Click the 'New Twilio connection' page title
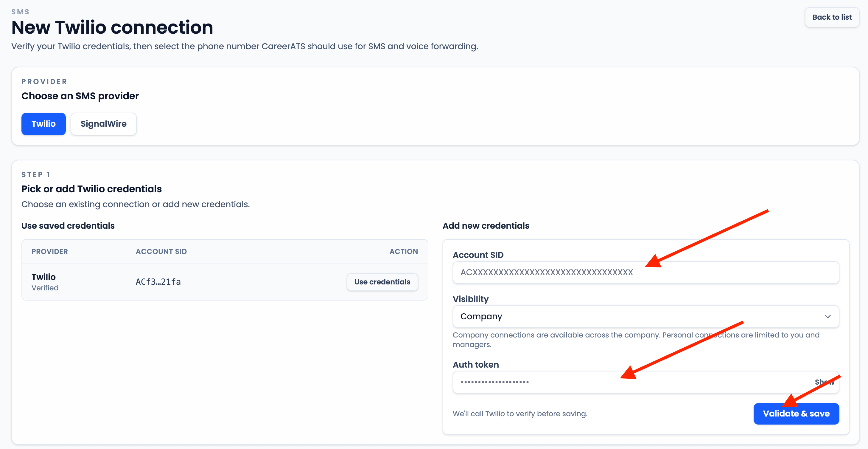Viewport: 868px width, 449px height. [112, 27]
